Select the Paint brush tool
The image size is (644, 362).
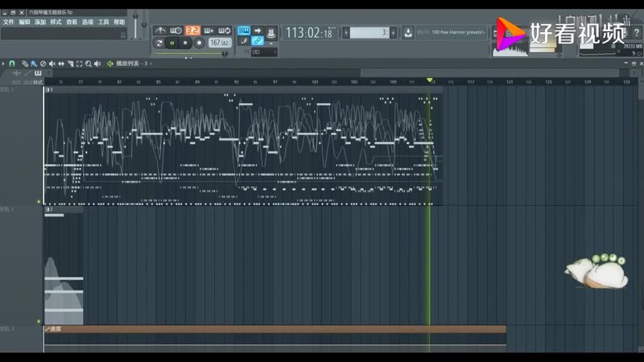click(x=34, y=64)
